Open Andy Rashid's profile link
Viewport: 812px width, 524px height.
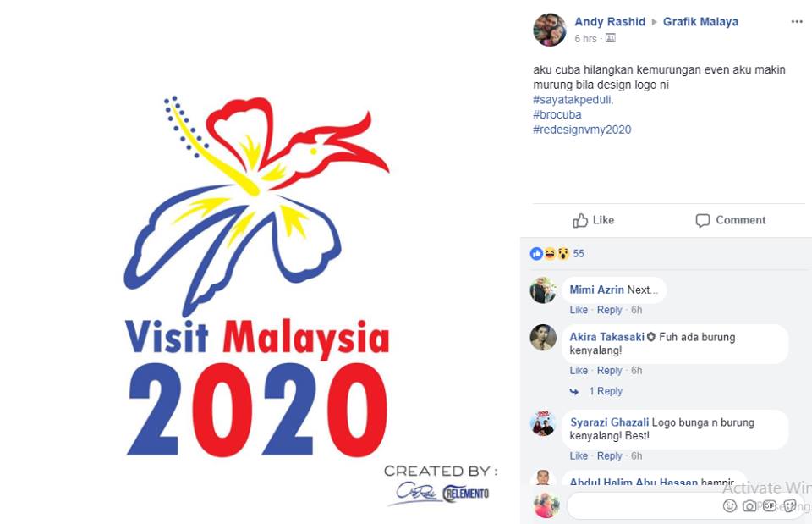point(610,22)
